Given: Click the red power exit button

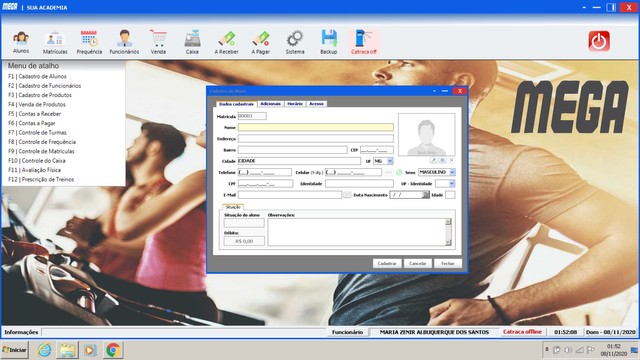Looking at the screenshot, I should [599, 41].
